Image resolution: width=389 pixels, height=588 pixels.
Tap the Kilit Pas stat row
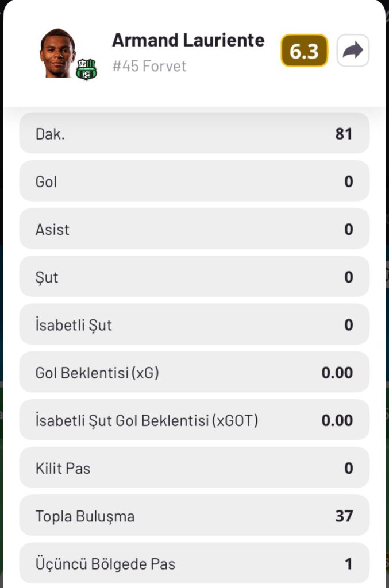194,468
